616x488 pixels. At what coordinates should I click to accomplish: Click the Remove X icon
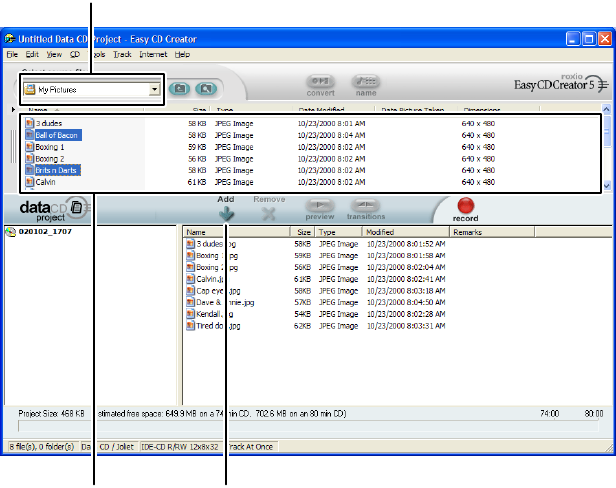(269, 214)
